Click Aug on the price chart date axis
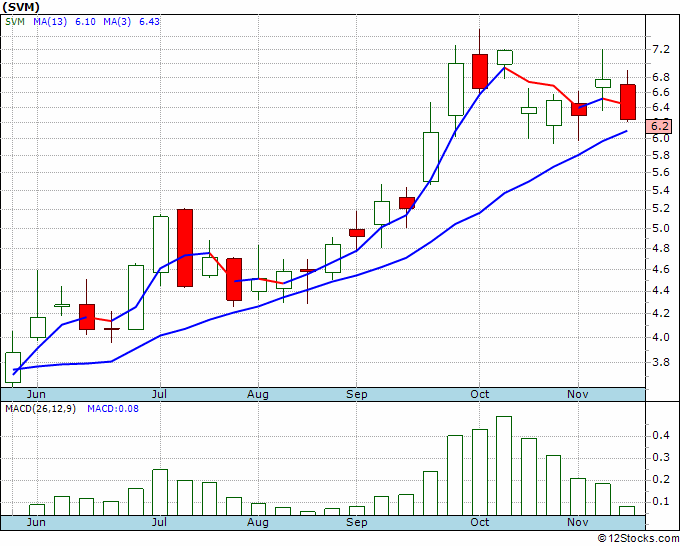The image size is (680, 546). pos(258,394)
